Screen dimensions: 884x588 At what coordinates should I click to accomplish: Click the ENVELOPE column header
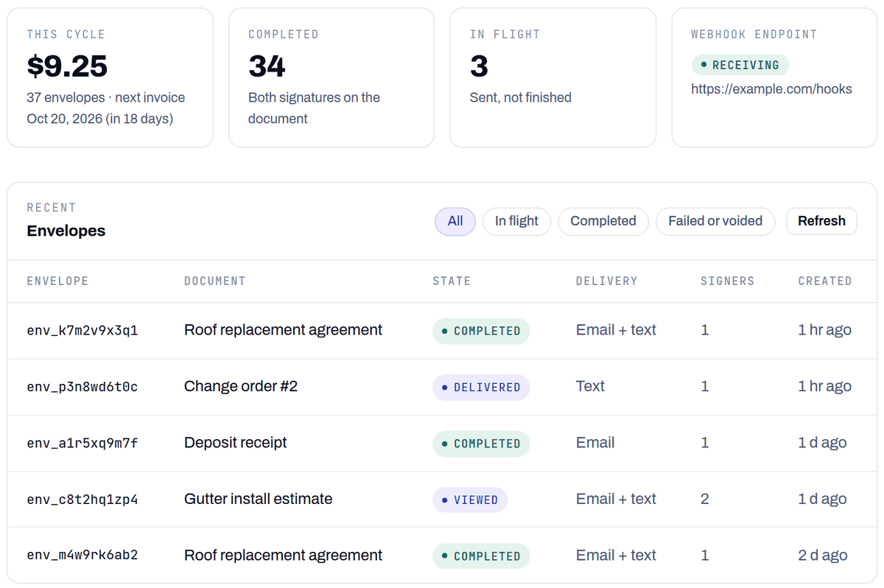[x=57, y=281]
